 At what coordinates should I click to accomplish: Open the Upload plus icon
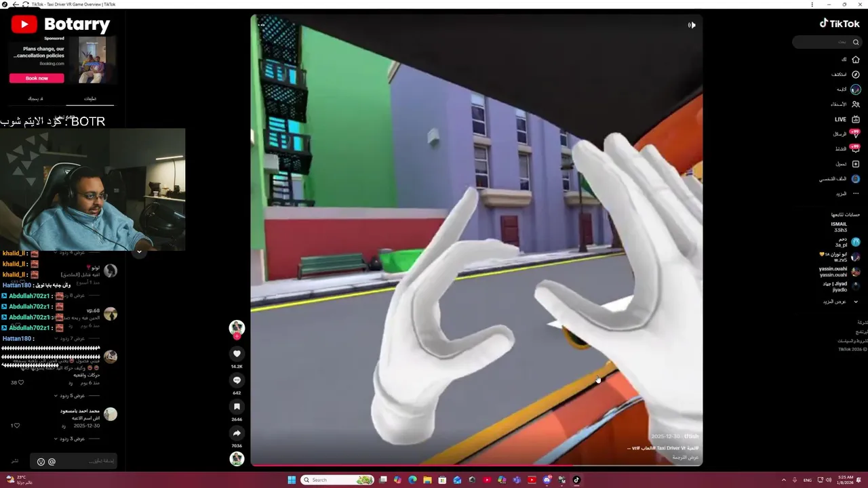point(855,164)
